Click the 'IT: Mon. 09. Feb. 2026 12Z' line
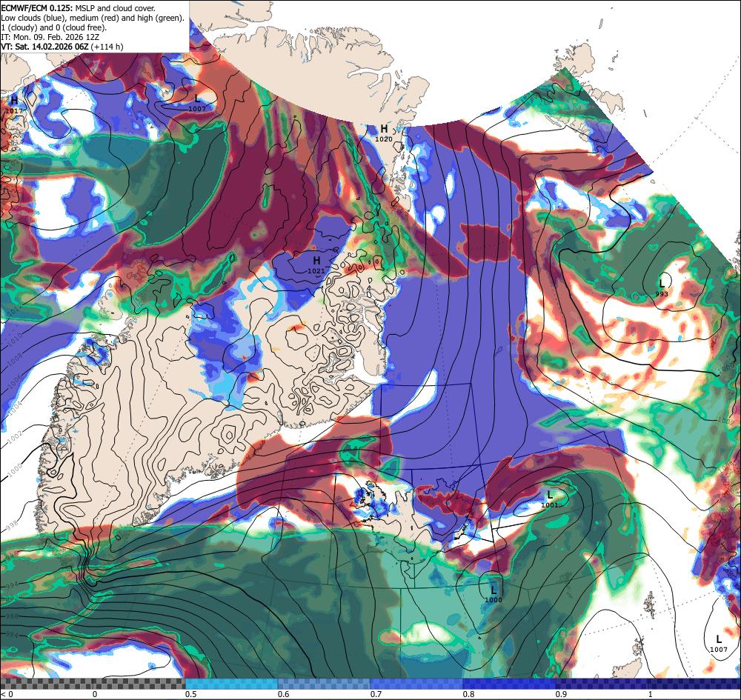Image resolution: width=741 pixels, height=700 pixels. click(50, 37)
